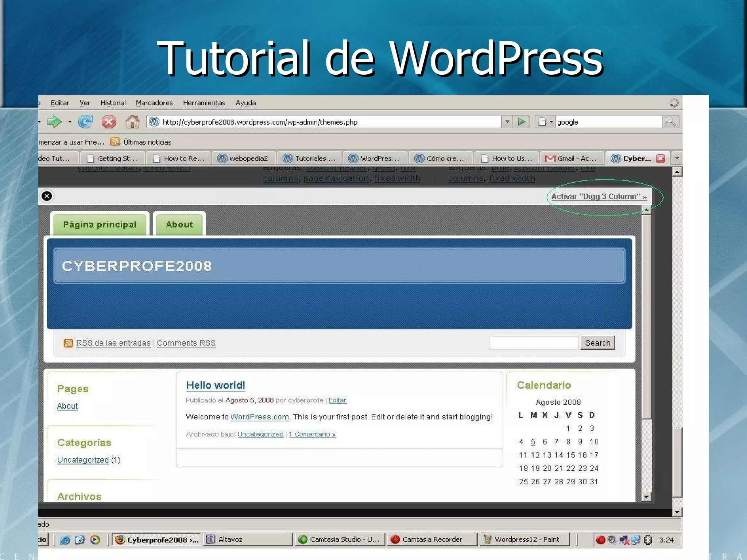The width and height of the screenshot is (747, 560).
Task: Click calendar day 5 link
Action: [533, 442]
